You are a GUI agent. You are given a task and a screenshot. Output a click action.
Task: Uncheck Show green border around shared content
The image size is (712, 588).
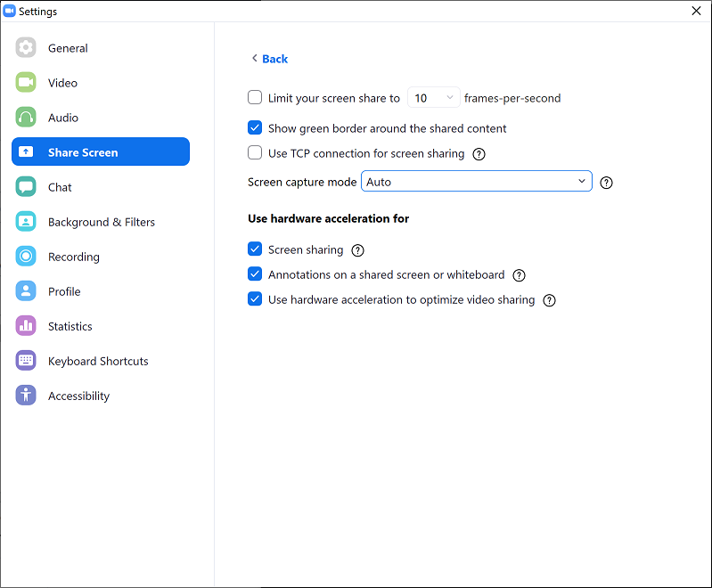coord(255,128)
